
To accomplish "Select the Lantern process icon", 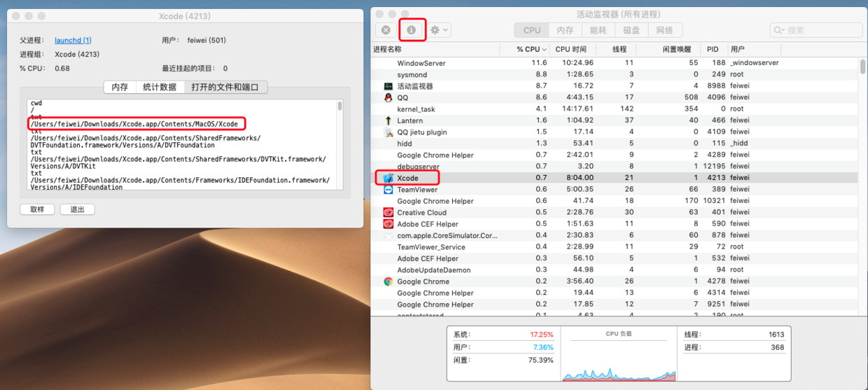I will (388, 120).
